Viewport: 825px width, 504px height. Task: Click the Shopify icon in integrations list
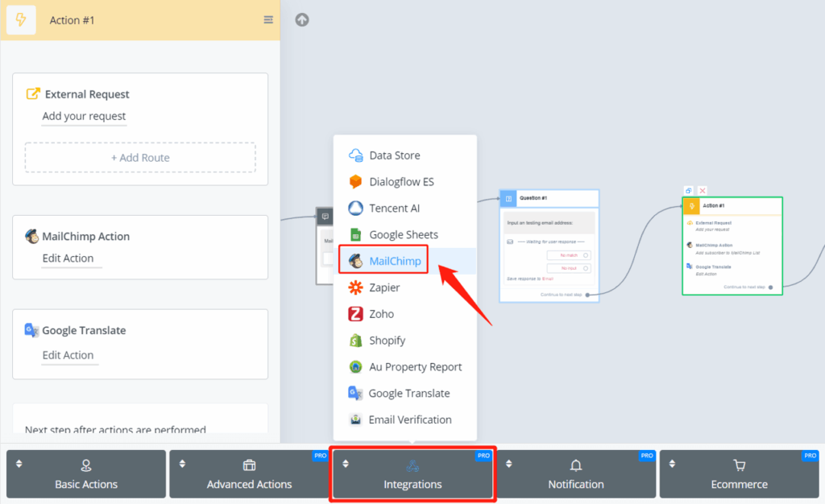pos(355,341)
